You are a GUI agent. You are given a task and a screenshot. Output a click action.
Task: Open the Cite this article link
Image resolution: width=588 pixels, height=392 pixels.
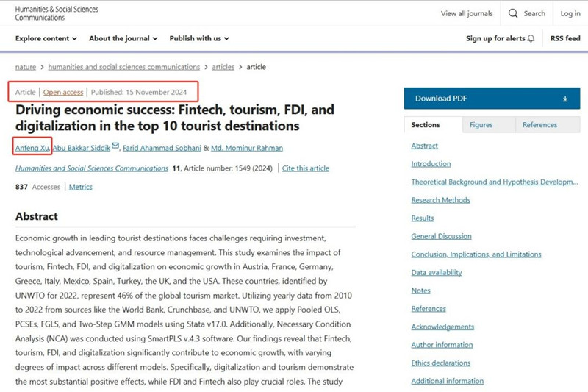pyautogui.click(x=306, y=168)
